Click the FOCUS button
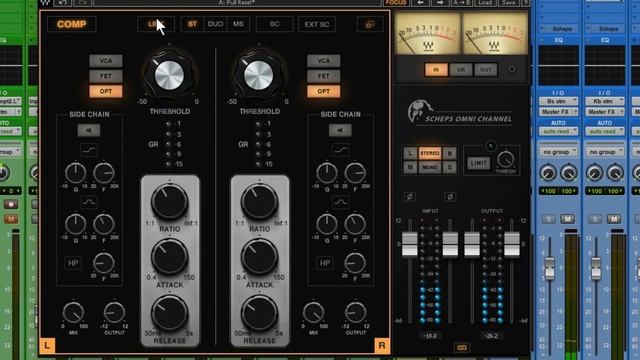640x360 pixels. pos(396,3)
